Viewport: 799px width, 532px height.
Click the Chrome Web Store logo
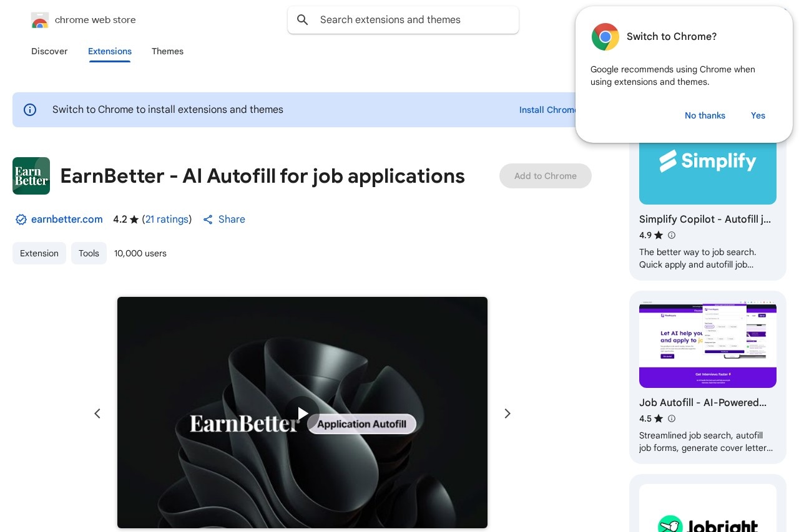(40, 20)
